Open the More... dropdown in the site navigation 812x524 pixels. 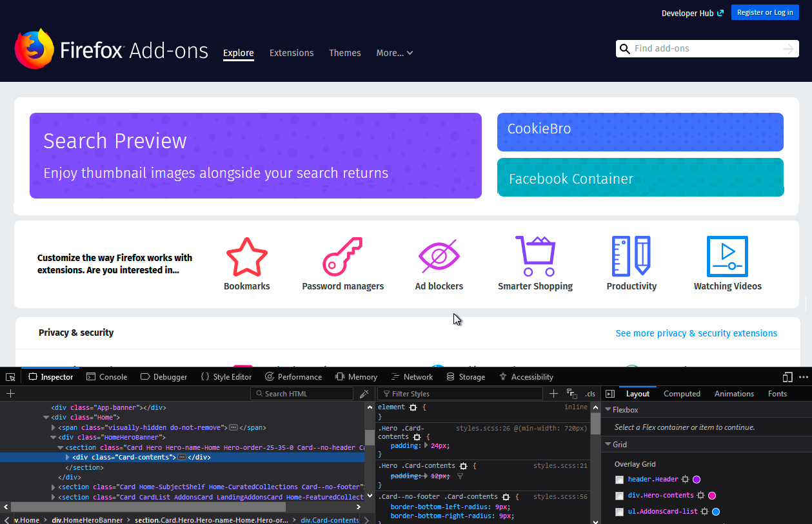394,53
